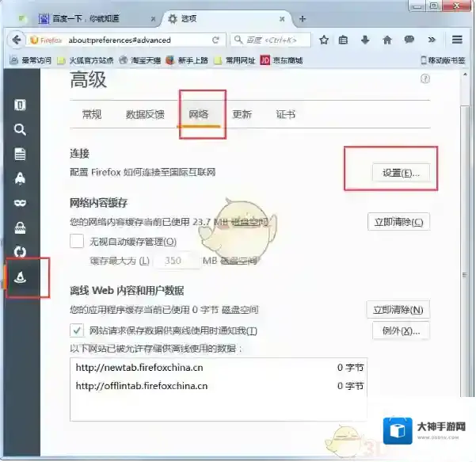Click the Firefox identity icon in address bar

[x=34, y=40]
